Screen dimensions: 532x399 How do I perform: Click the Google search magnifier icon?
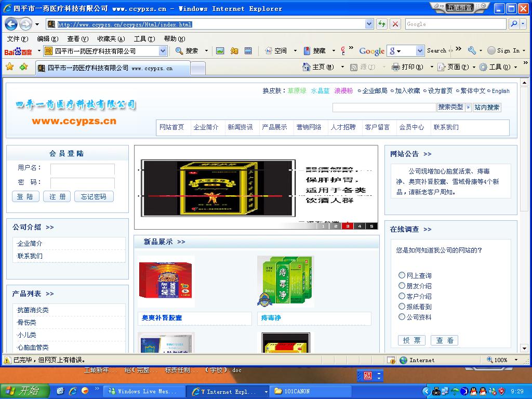(x=513, y=24)
